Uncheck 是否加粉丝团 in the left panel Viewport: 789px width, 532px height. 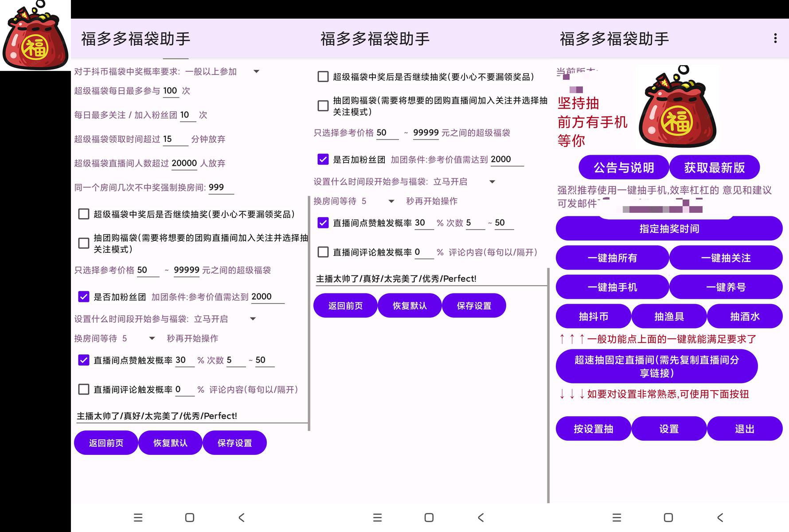[84, 297]
